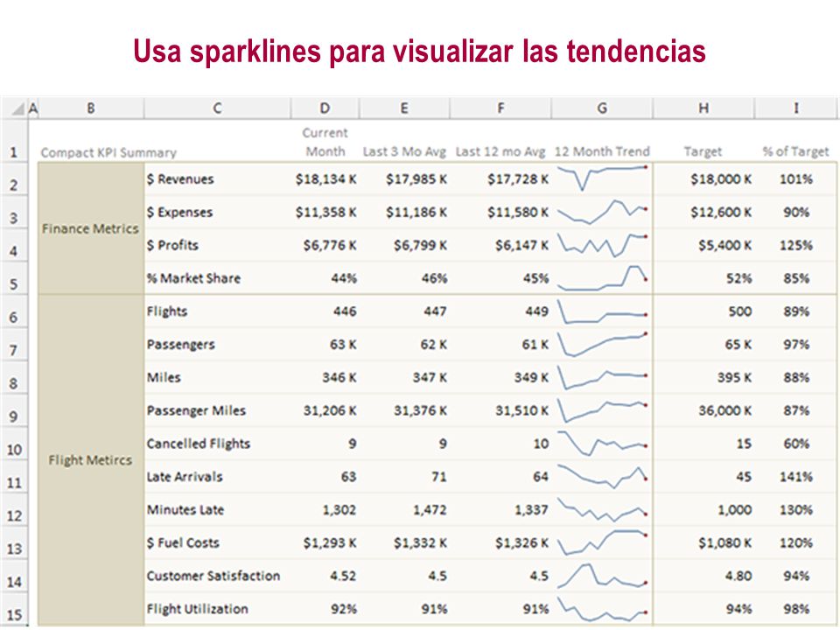The width and height of the screenshot is (840, 630).
Task: Select column G header
Action: (602, 108)
